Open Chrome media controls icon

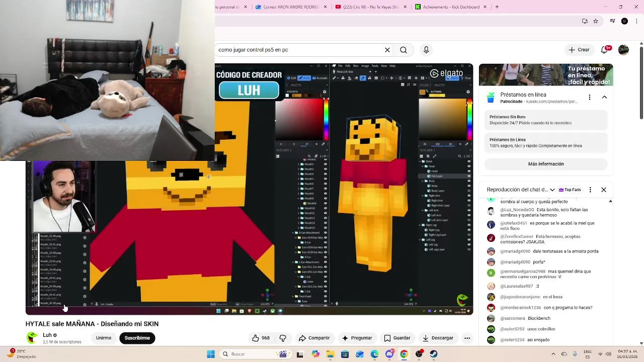[612, 21]
